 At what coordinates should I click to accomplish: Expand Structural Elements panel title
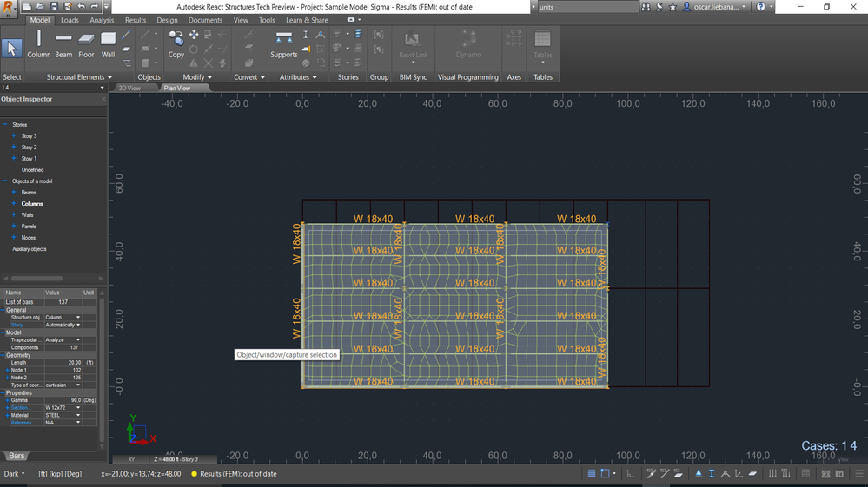click(x=79, y=77)
